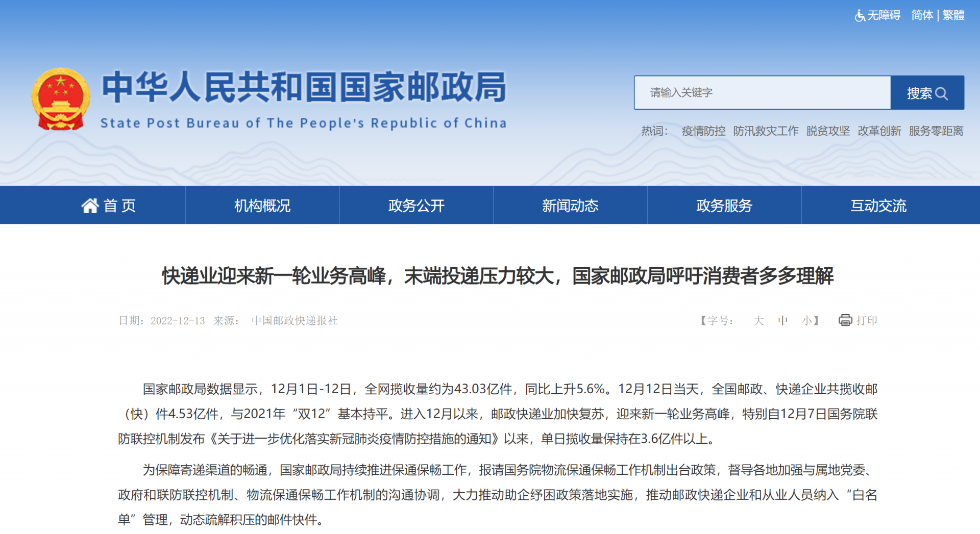Click the wheelchair accessibility icon
This screenshot has height=534, width=980.
pyautogui.click(x=860, y=16)
